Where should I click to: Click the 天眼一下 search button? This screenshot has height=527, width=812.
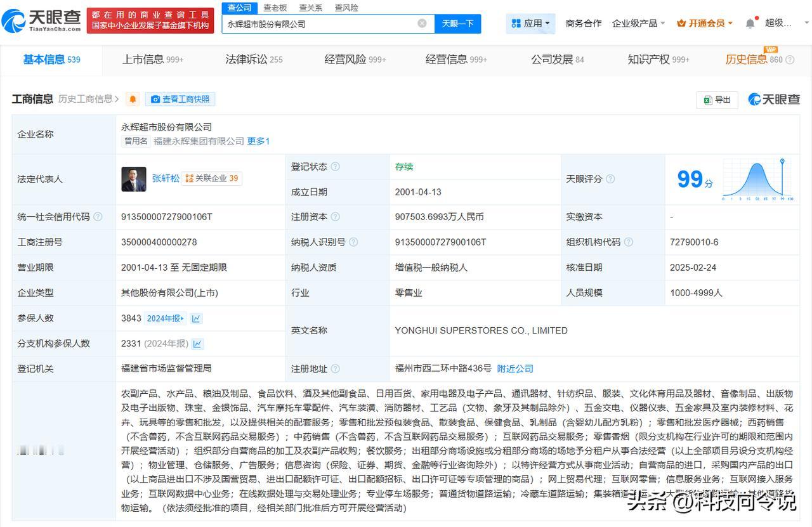pyautogui.click(x=457, y=23)
